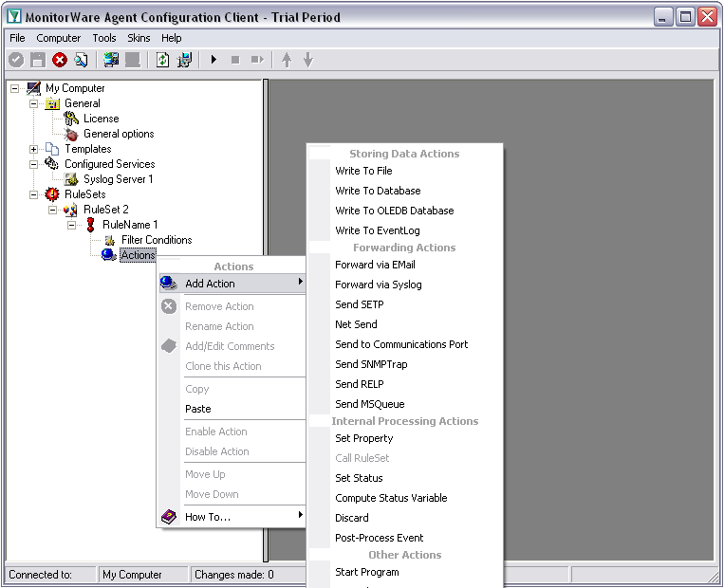This screenshot has width=724, height=588.
Task: Click the gray checkmark confirm toolbar icon
Action: (16, 60)
